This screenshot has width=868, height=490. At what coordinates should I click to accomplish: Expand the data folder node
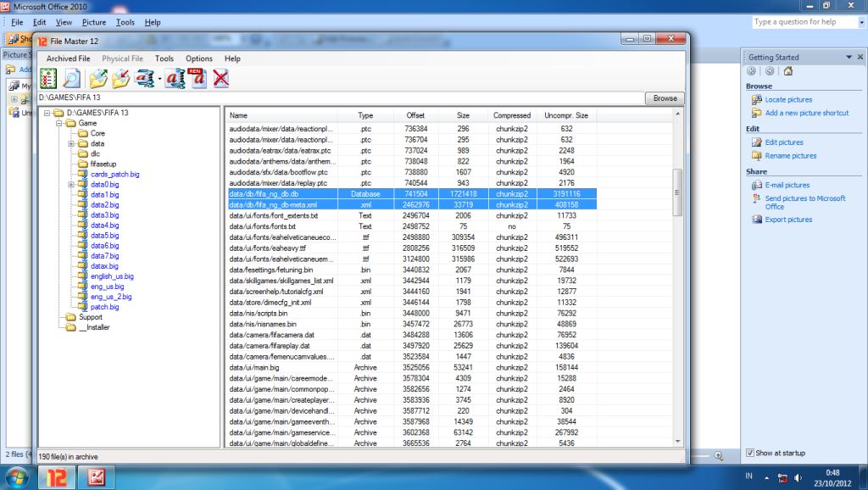click(x=71, y=143)
